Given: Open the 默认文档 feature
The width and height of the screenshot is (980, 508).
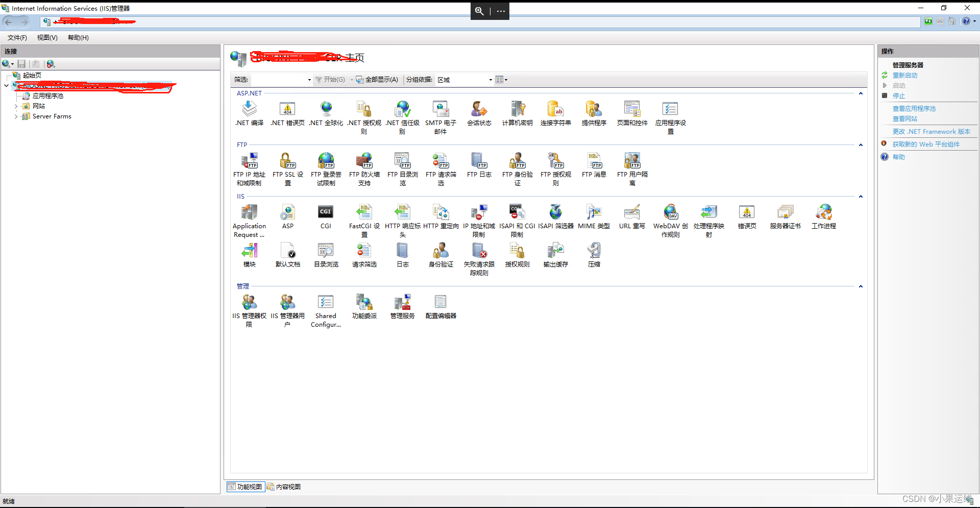Looking at the screenshot, I should click(x=287, y=255).
